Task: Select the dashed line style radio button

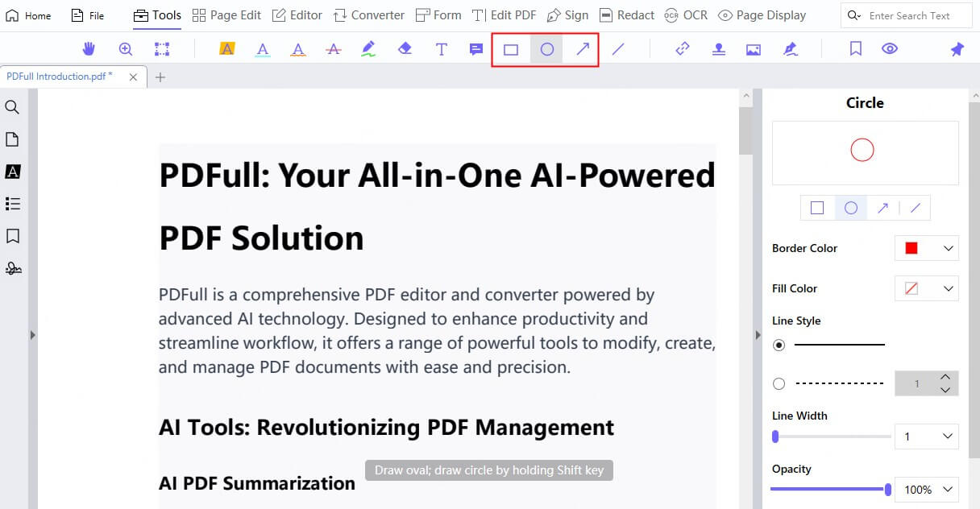Action: click(779, 383)
